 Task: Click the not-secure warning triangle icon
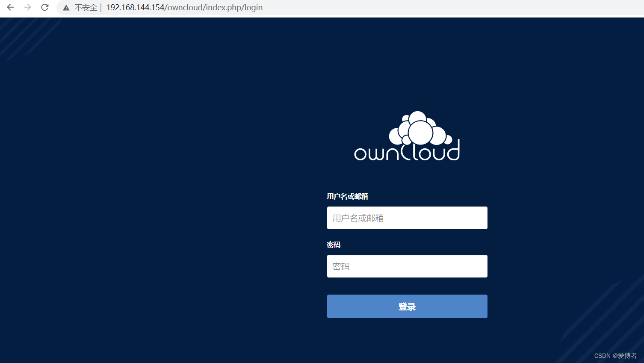(66, 8)
